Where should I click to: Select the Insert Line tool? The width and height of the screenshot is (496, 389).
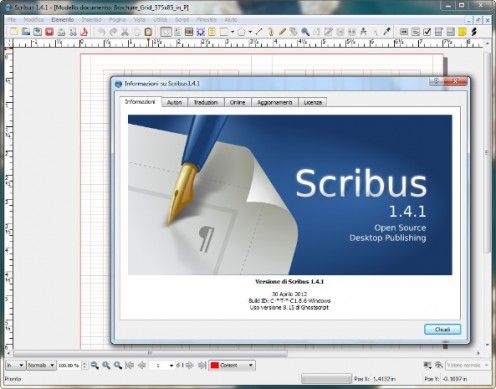click(x=259, y=32)
